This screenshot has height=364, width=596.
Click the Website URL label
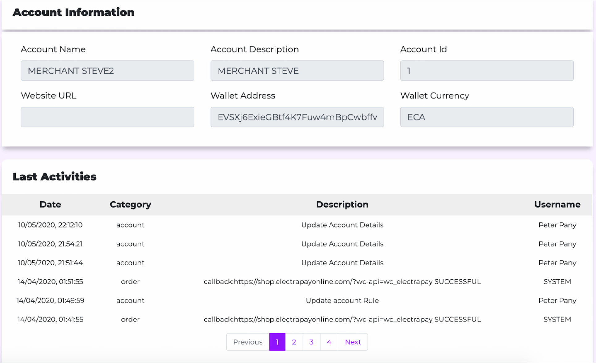(49, 95)
